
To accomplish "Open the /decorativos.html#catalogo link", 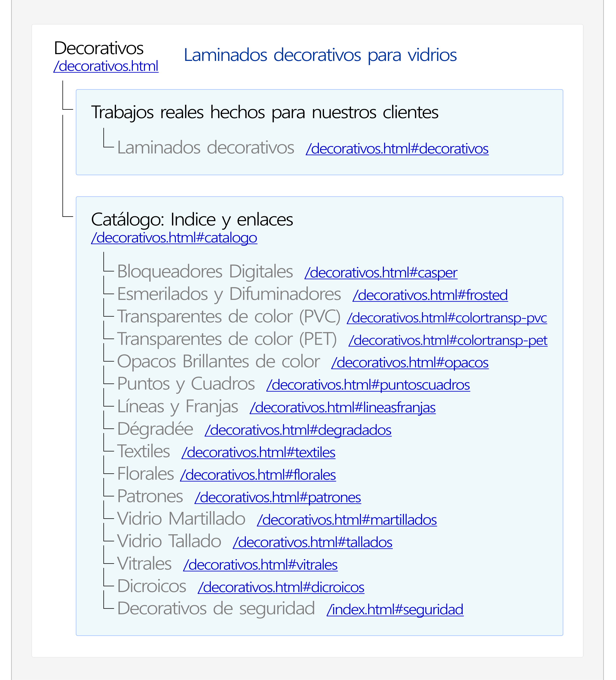I will 174,238.
